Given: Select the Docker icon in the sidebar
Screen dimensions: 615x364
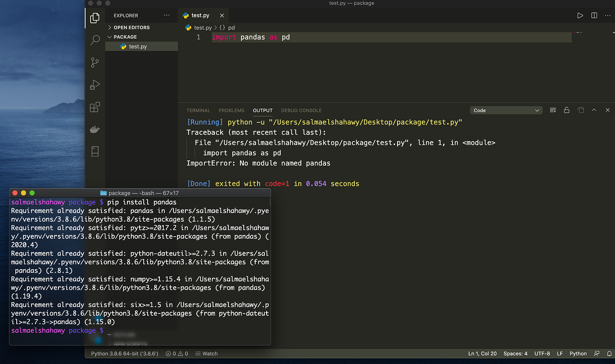Looking at the screenshot, I should 95,129.
